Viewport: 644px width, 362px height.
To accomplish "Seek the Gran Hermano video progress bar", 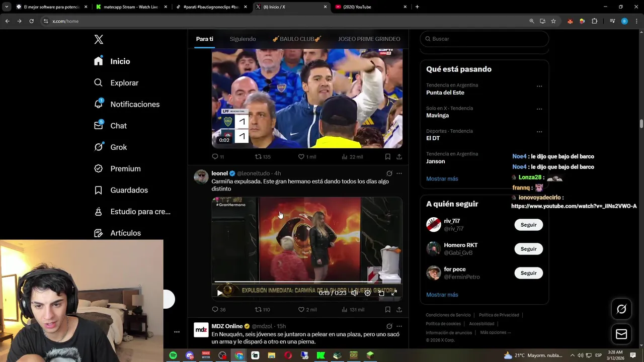I will [306, 282].
